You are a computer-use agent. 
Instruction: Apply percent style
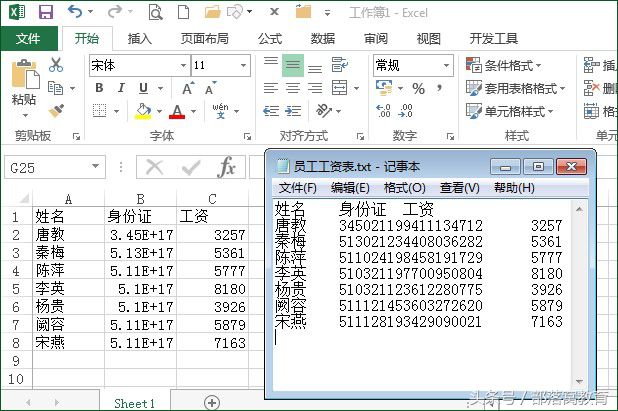[419, 88]
